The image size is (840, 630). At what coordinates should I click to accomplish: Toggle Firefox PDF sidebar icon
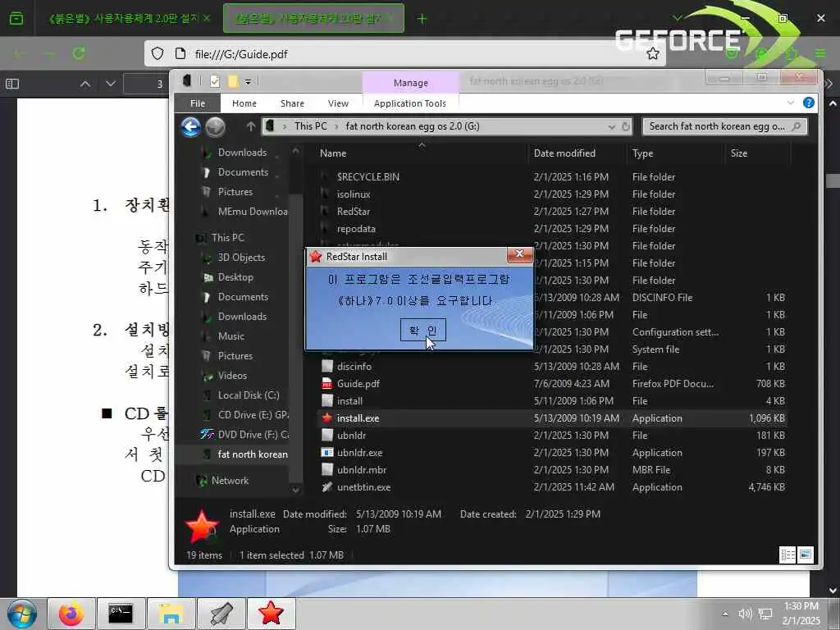tap(11, 84)
